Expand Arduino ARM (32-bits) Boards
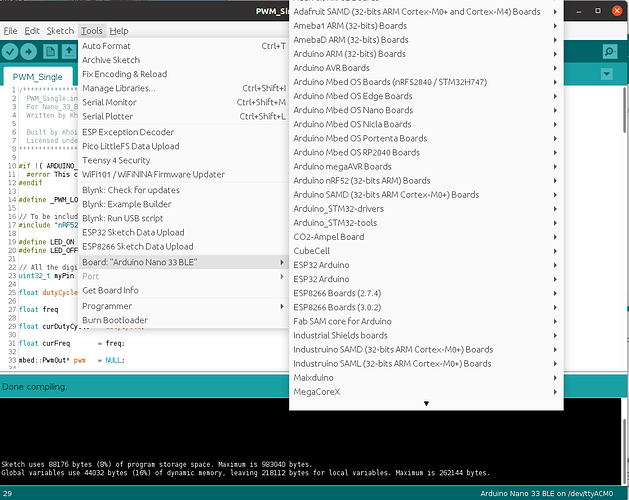The image size is (629, 500). (426, 54)
